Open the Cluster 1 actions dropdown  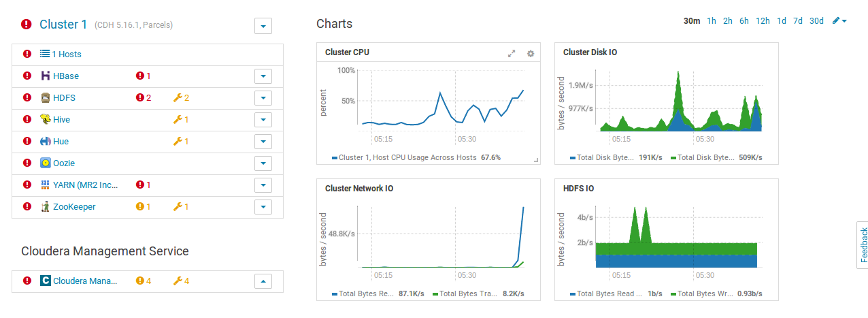(263, 26)
